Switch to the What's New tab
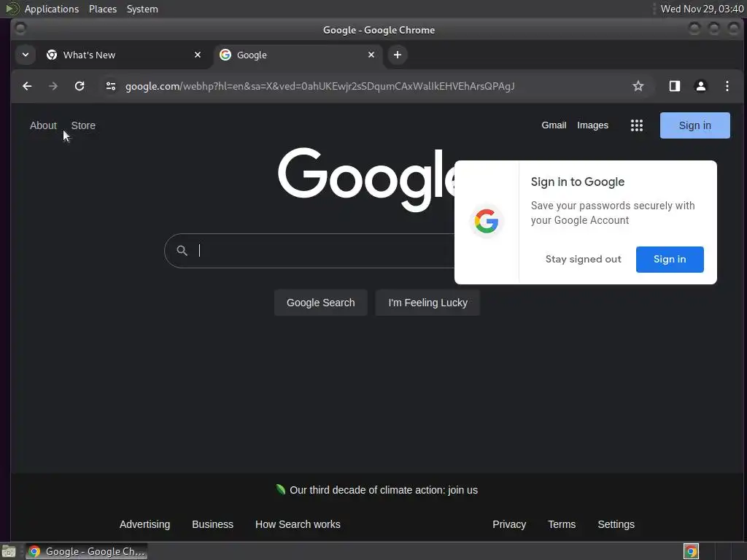Screen dimensions: 747x560 click(124, 55)
